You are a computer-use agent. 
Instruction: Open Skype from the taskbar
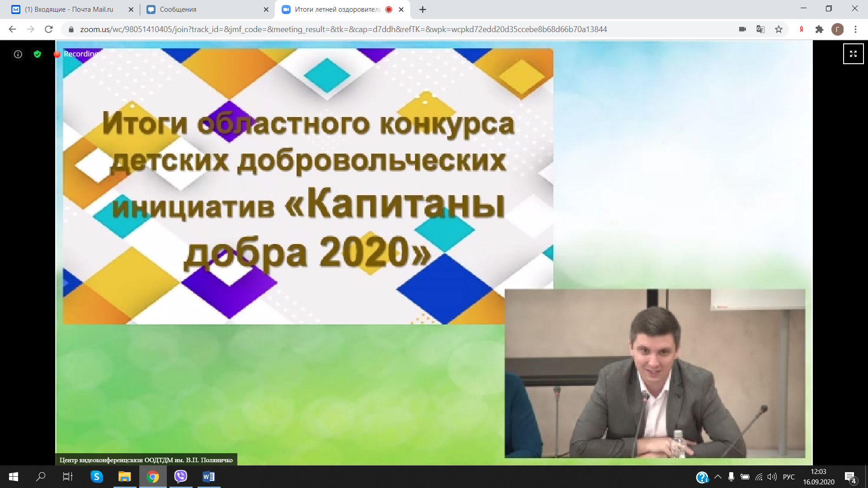(96, 477)
